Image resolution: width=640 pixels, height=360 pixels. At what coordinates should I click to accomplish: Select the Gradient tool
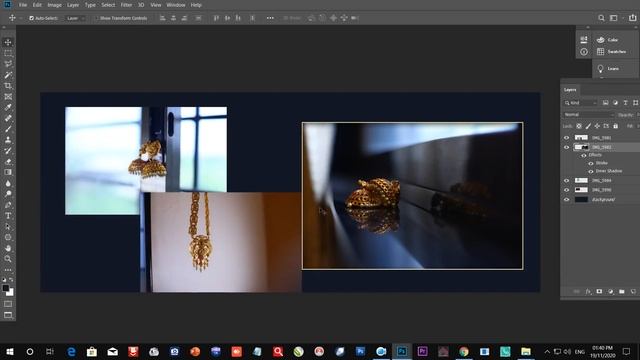tap(8, 172)
